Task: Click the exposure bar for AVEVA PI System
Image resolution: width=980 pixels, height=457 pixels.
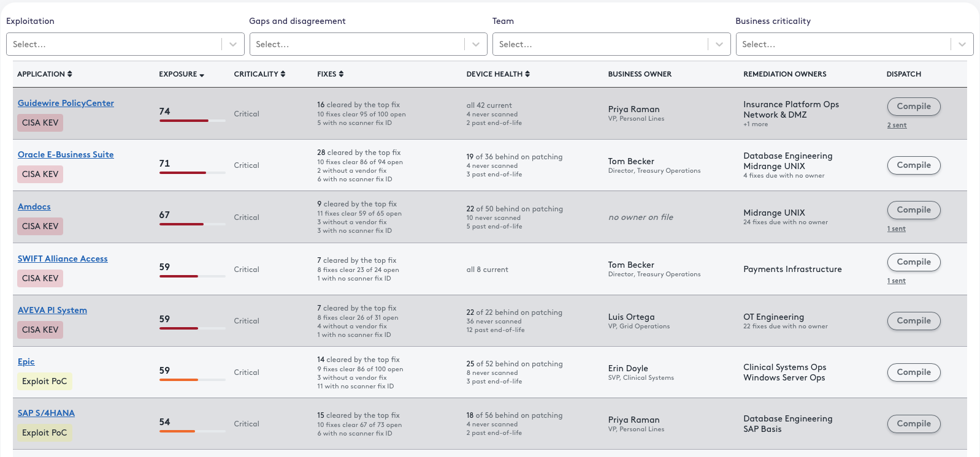Action: point(193,328)
